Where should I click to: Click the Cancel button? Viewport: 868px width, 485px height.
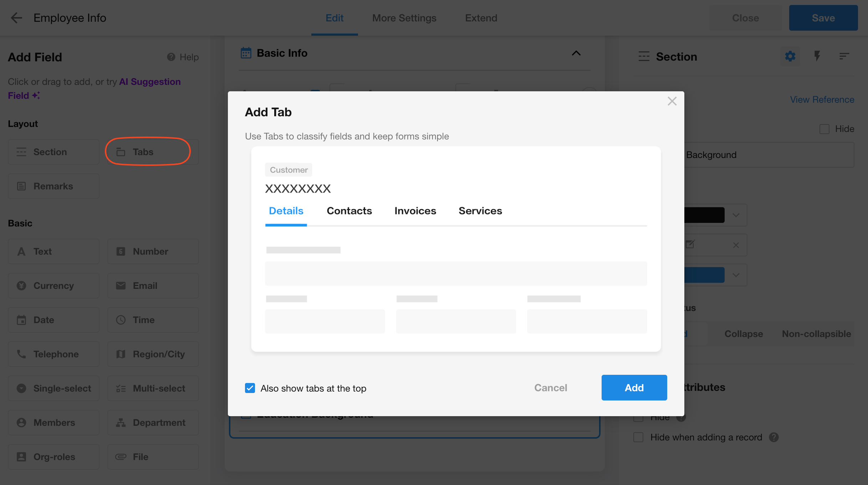pyautogui.click(x=550, y=388)
